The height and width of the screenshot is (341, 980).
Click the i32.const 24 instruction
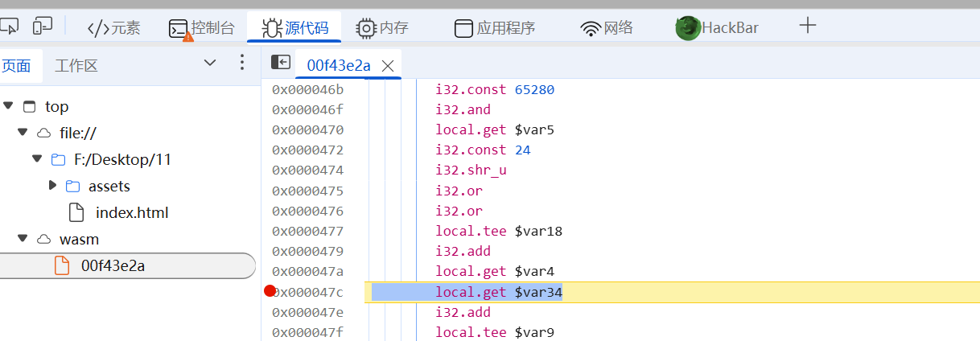pyautogui.click(x=483, y=150)
